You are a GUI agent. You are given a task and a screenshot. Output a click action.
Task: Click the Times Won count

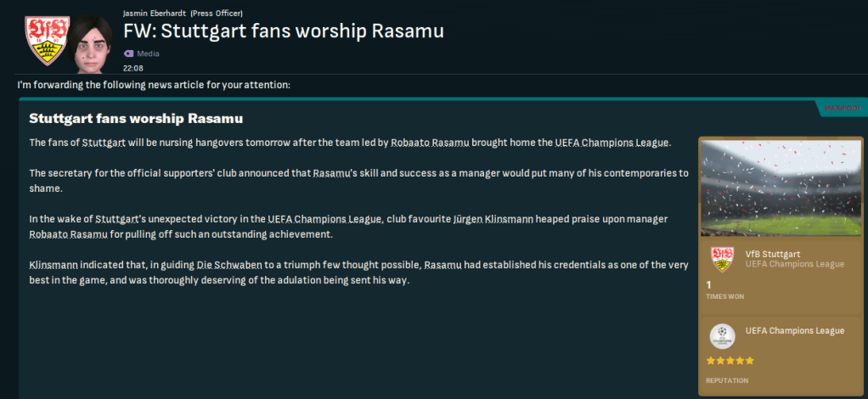click(x=709, y=285)
